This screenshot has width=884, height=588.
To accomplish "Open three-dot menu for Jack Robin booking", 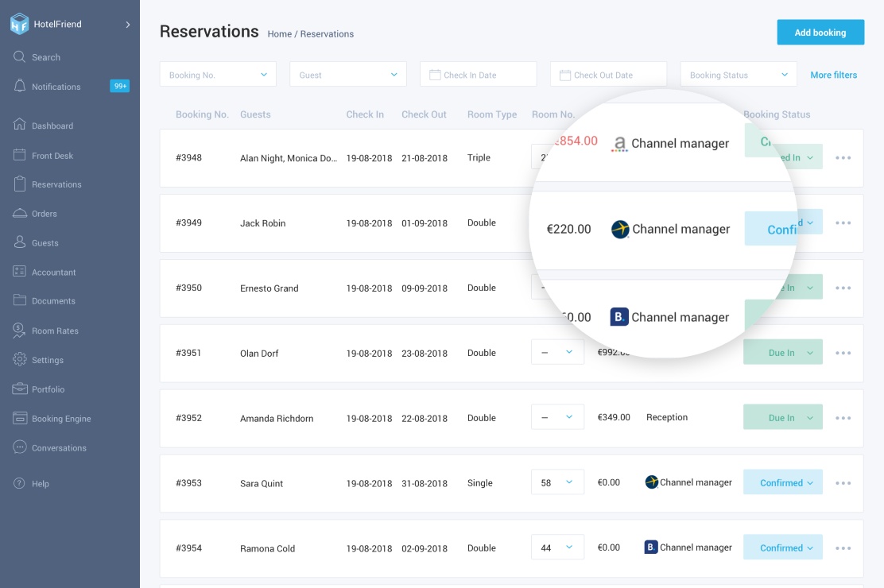I will click(x=843, y=222).
